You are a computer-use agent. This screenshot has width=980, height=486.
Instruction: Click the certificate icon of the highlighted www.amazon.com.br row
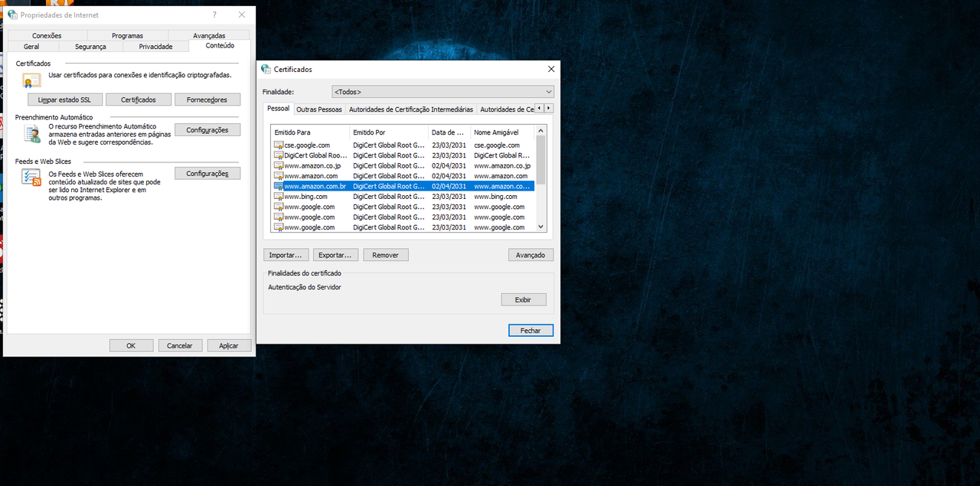click(x=279, y=187)
